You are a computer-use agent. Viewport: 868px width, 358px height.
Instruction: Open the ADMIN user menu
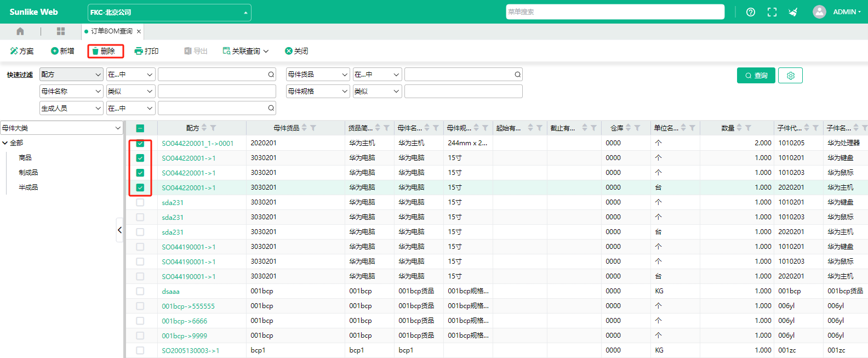(847, 12)
